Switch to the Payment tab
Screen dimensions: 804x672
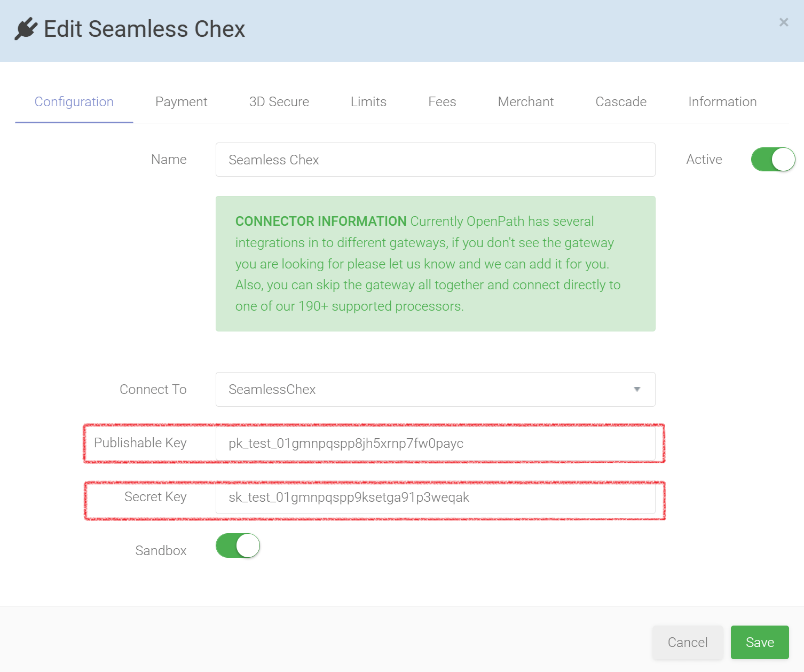tap(182, 102)
